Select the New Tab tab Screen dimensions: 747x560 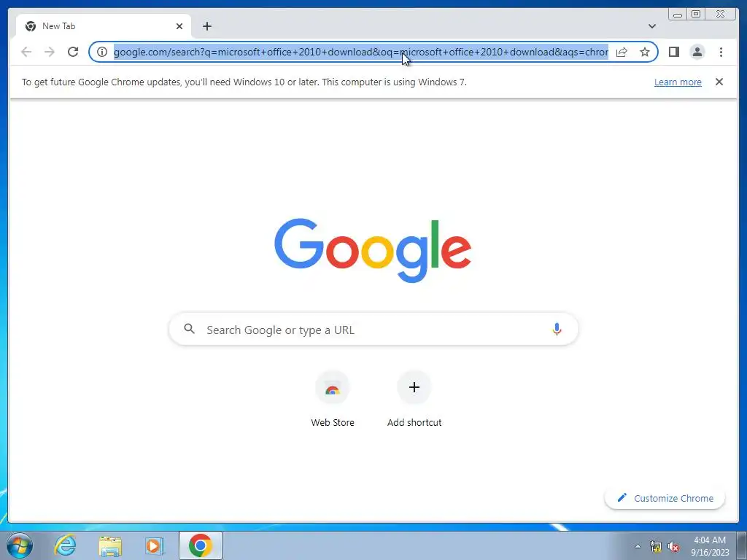tap(104, 26)
